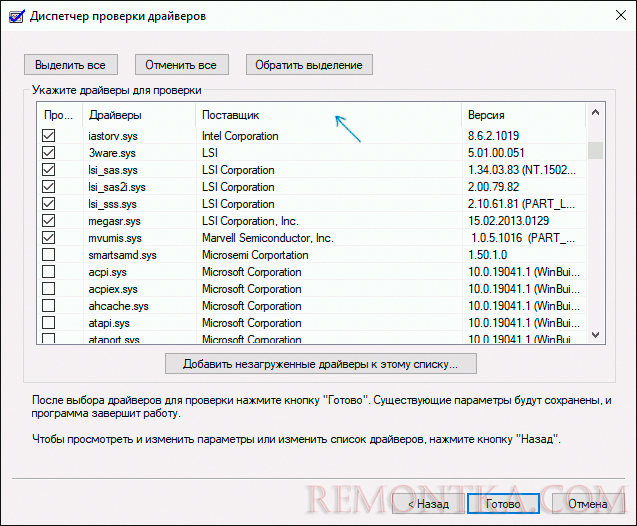Click the 'Отменить все' button

(182, 65)
